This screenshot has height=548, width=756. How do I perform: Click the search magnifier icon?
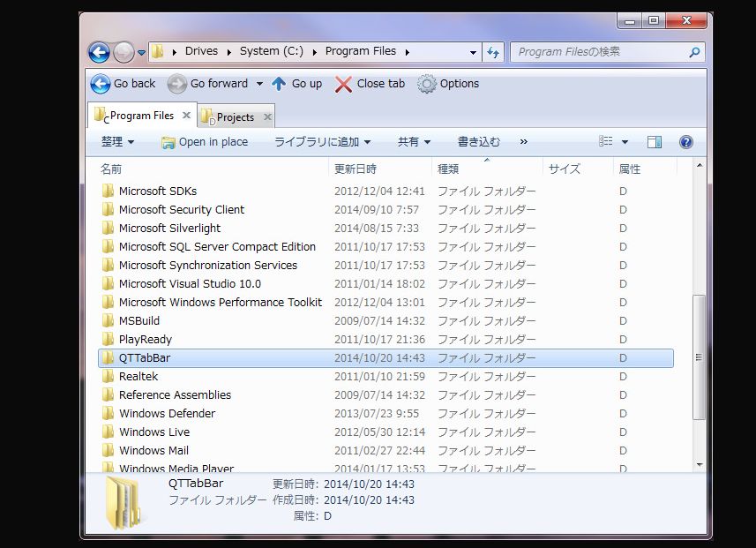(694, 52)
